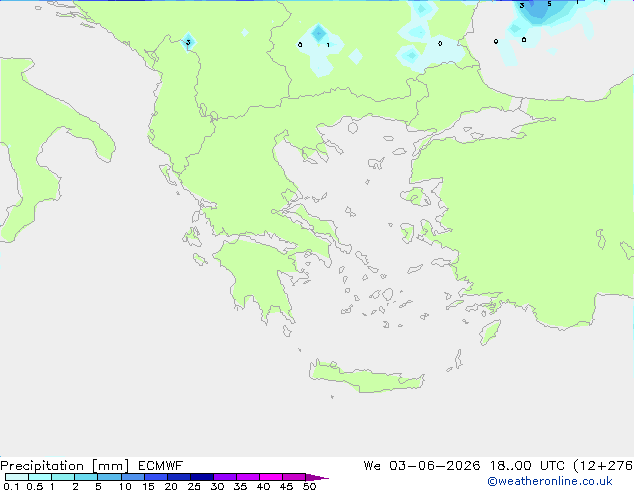Click the "(12+276" forecast run text
This screenshot has width=634, height=490.
[603, 466]
